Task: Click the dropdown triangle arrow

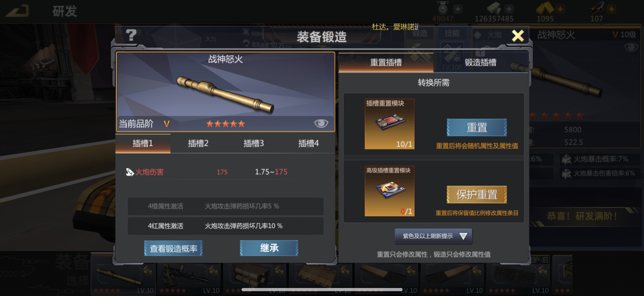Action: pyautogui.click(x=463, y=236)
